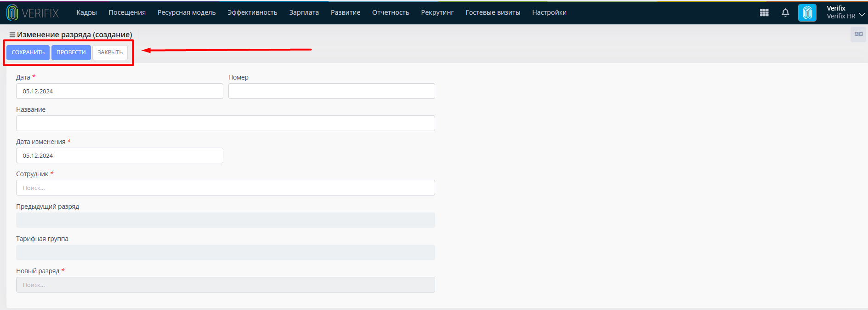868x310 pixels.
Task: Click the Verifix username text
Action: 836,8
